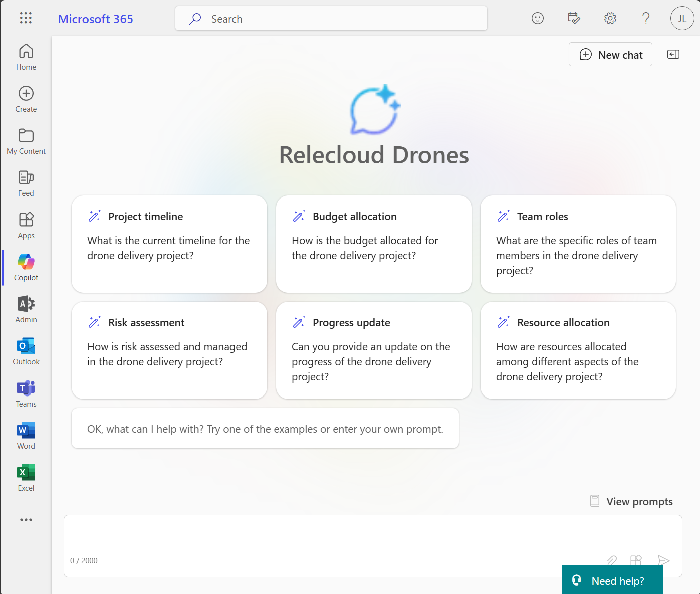Click the Microsoft 365 title link

point(95,19)
